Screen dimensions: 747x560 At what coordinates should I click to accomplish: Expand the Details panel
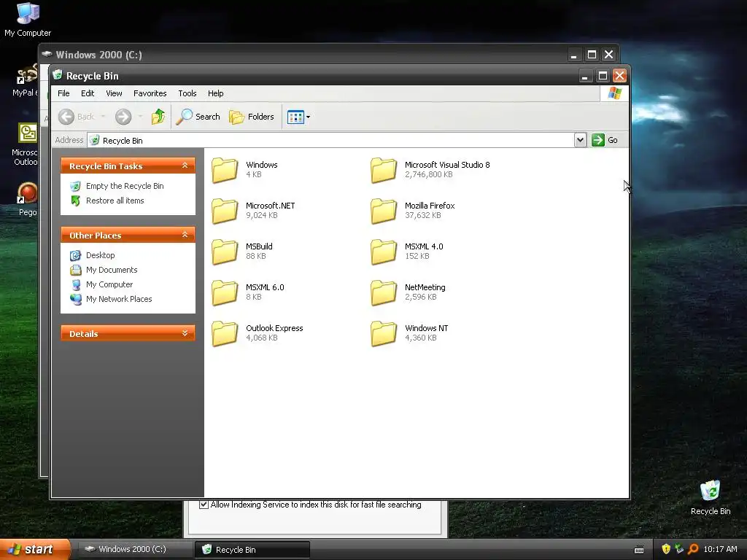tap(185, 333)
